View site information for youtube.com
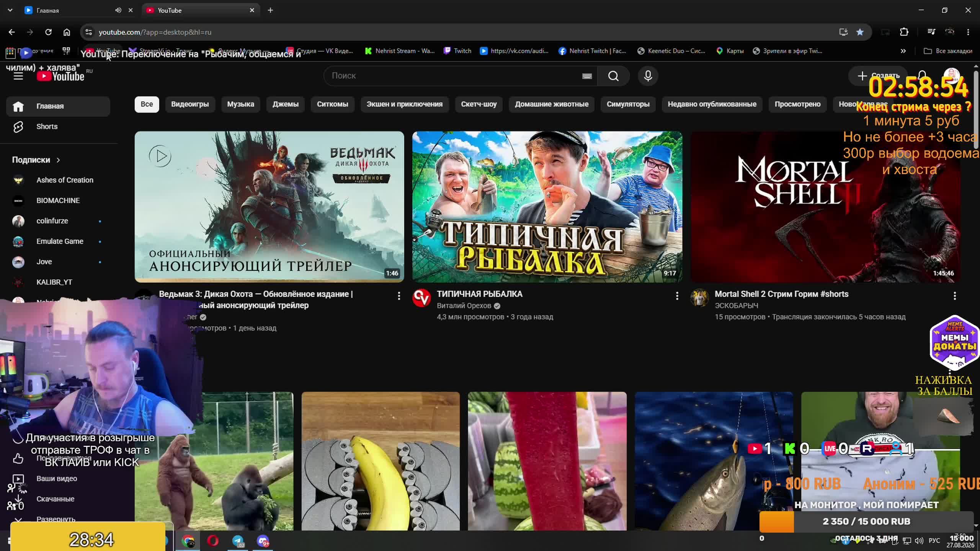This screenshot has height=551, width=980. 88,32
